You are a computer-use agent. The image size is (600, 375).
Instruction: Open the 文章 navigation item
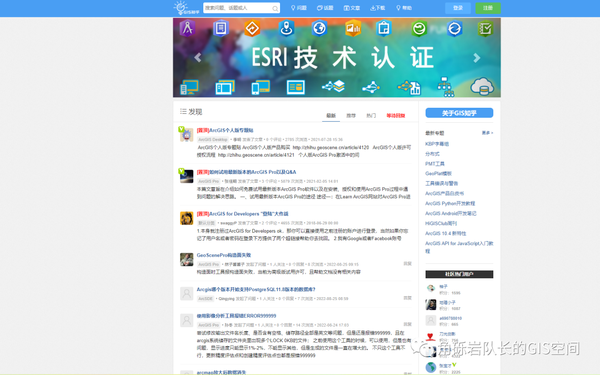tap(352, 8)
